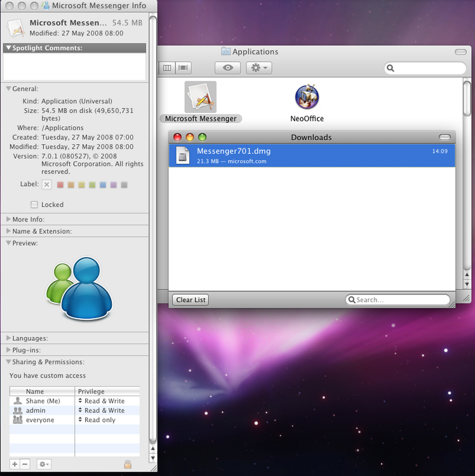Click the Where: /Applications path text
Screen dimensions: 475x476
[x=63, y=128]
